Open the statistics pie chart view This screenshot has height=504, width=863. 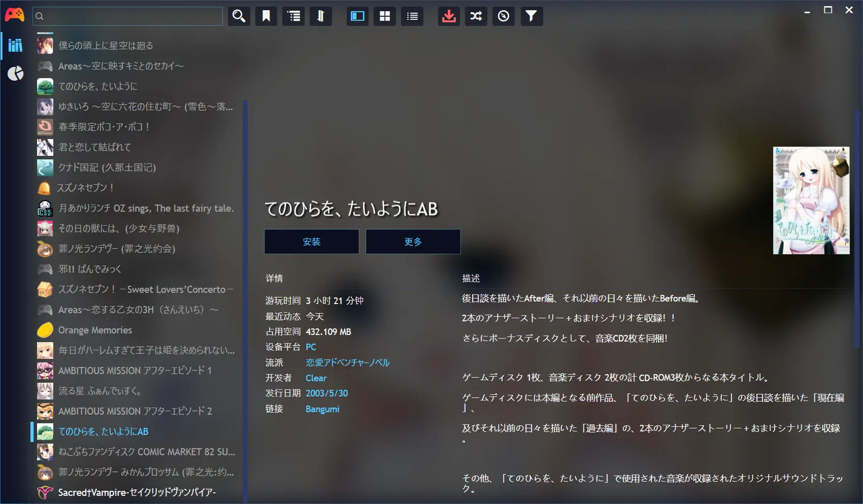coord(15,74)
